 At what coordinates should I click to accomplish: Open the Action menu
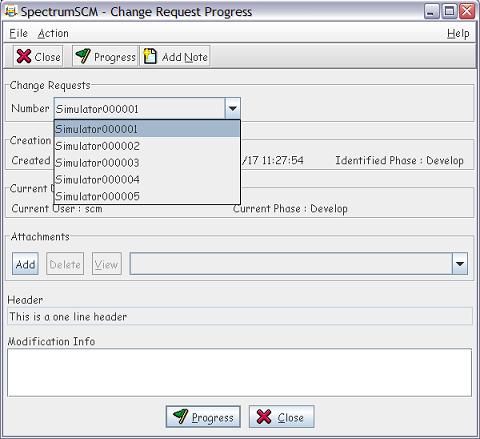(53, 33)
